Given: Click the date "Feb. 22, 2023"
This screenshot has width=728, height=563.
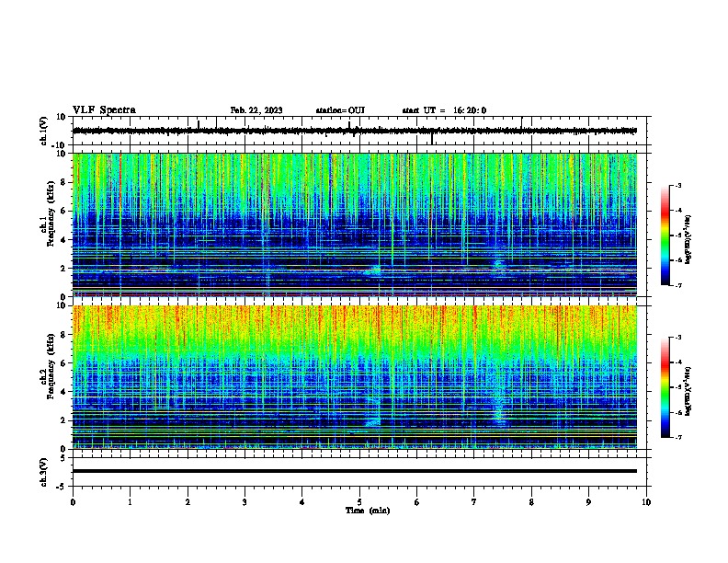Looking at the screenshot, I should pyautogui.click(x=256, y=110).
